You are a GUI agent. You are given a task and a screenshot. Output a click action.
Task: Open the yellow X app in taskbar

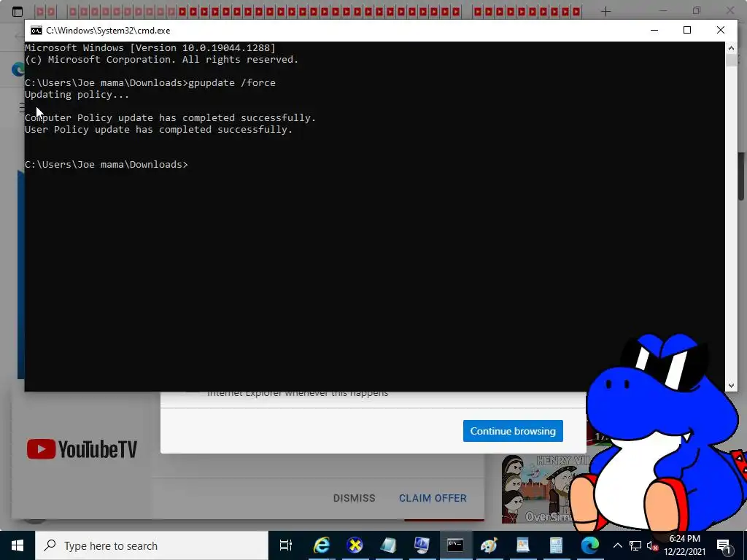pyautogui.click(x=355, y=545)
